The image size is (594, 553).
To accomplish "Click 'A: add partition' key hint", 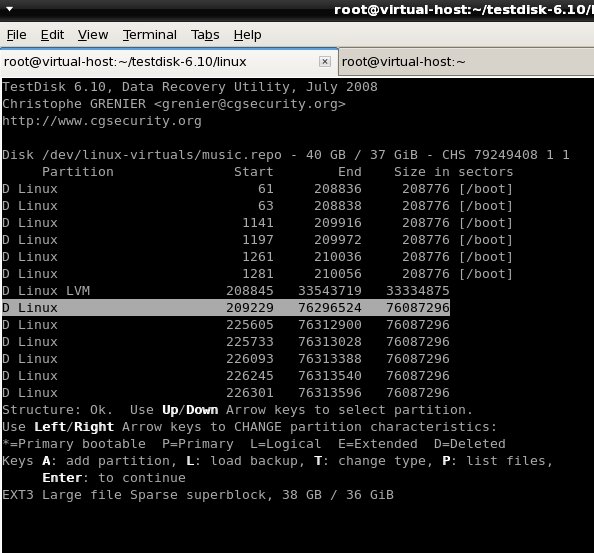I will (x=109, y=461).
